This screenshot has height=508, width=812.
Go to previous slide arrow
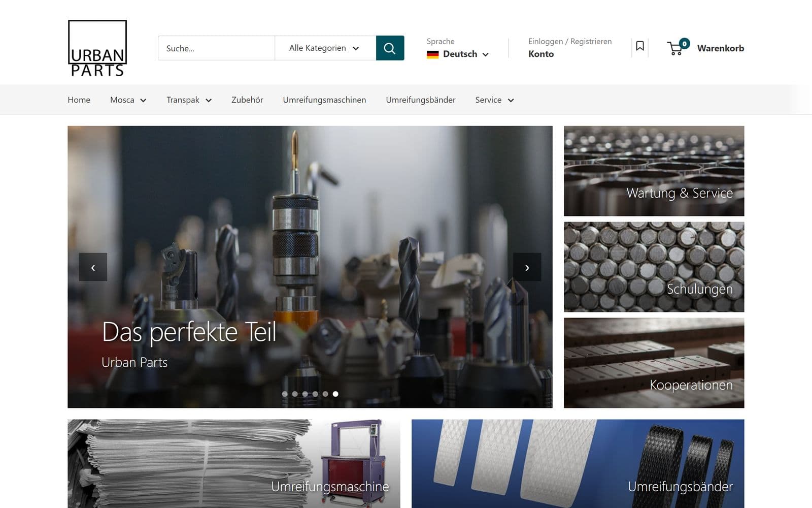click(x=93, y=267)
